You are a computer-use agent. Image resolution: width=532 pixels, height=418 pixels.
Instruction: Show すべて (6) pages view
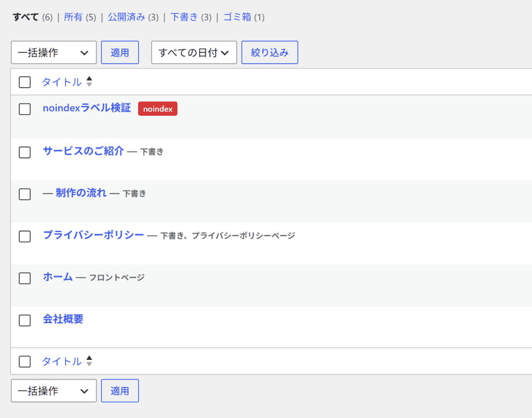tap(33, 17)
